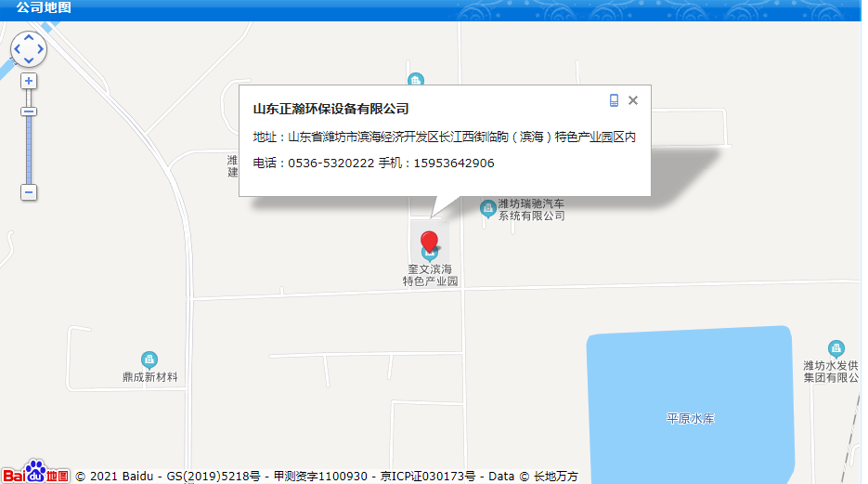Click the send-to-phone icon in the popup
Screen dimensions: 868x484
coord(614,100)
